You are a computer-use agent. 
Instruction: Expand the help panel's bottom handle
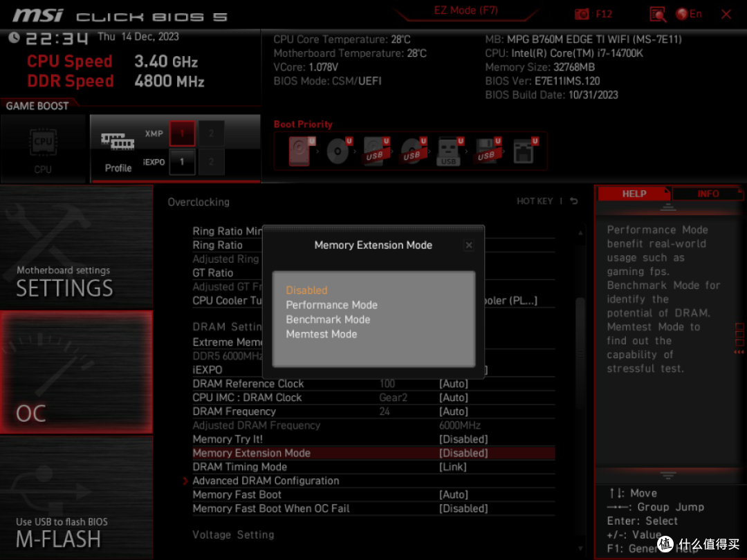click(x=668, y=475)
